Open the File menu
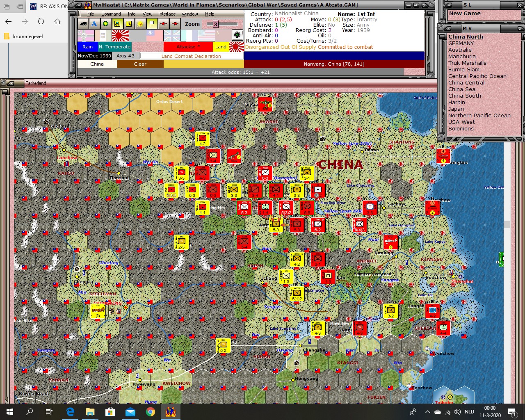Image resolution: width=525 pixels, height=420 pixels. point(91,14)
